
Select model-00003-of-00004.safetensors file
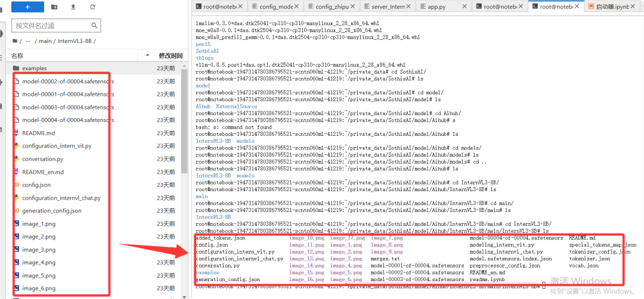point(68,107)
